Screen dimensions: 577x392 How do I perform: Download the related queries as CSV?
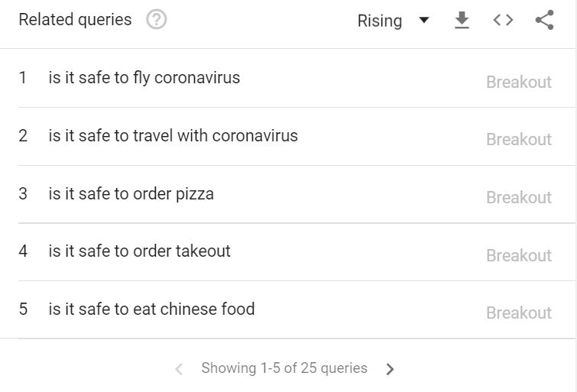[x=462, y=21]
